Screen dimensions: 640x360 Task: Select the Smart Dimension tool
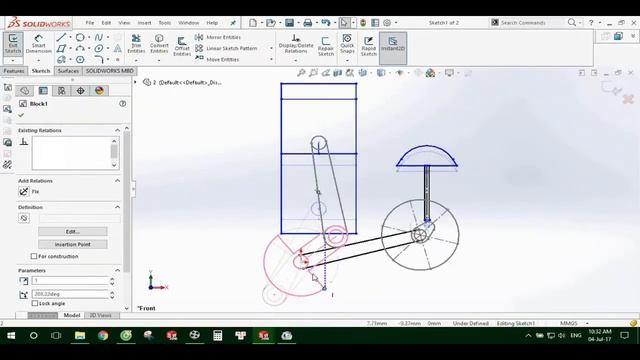click(38, 44)
